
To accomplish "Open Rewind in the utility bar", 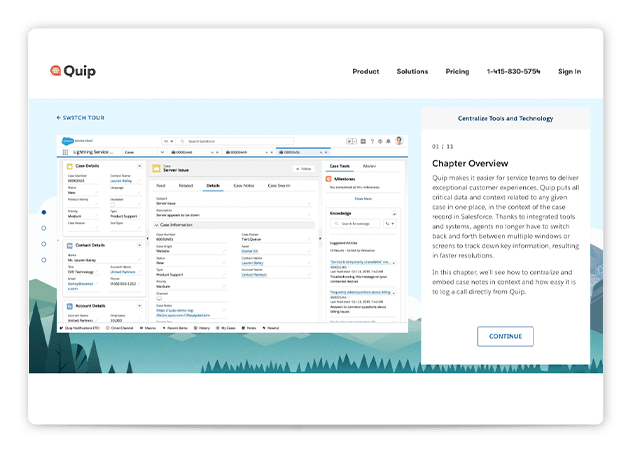I will pos(271,328).
